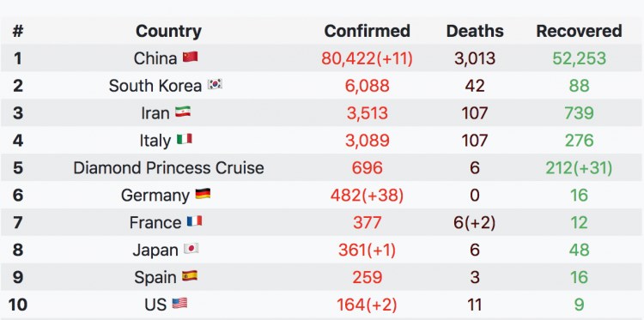The image size is (644, 320).
Task: Click the US flag icon
Action: [x=179, y=304]
